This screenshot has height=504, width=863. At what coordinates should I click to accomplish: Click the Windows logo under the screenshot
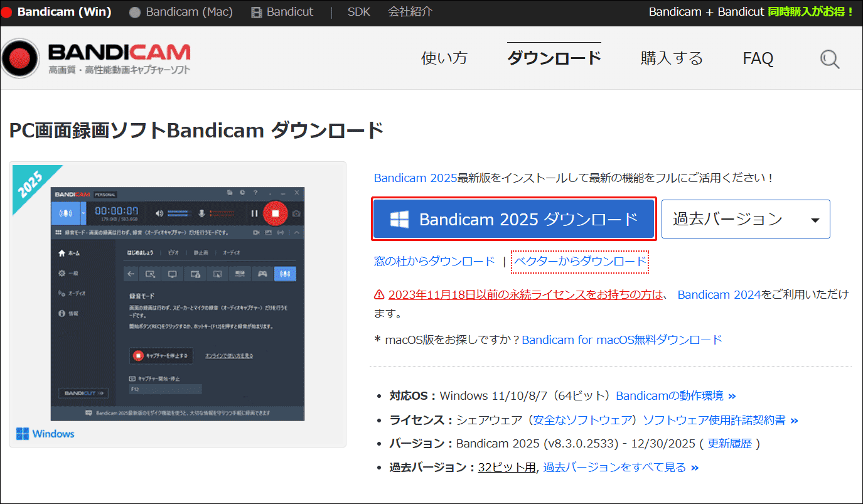pyautogui.click(x=23, y=434)
